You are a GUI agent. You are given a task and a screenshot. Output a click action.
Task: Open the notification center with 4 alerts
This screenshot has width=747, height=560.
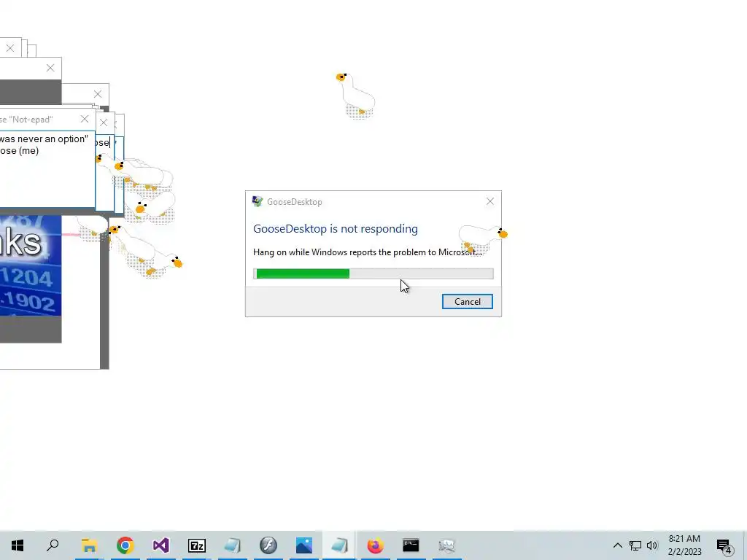click(724, 545)
